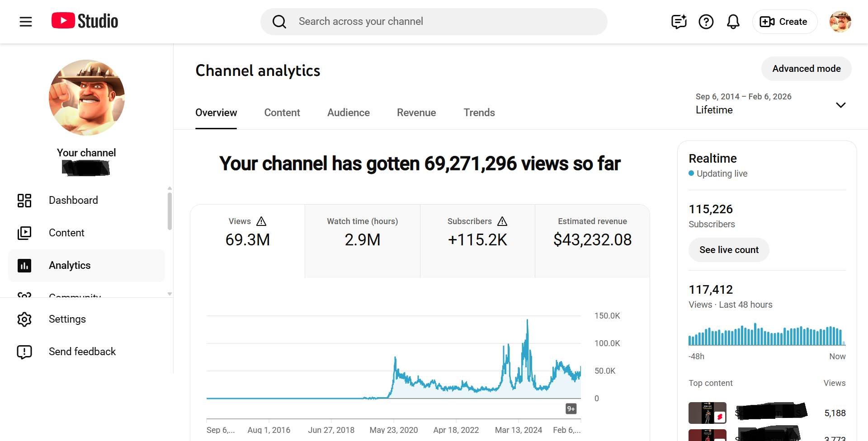Open the help question mark icon
This screenshot has width=868, height=441.
(706, 22)
